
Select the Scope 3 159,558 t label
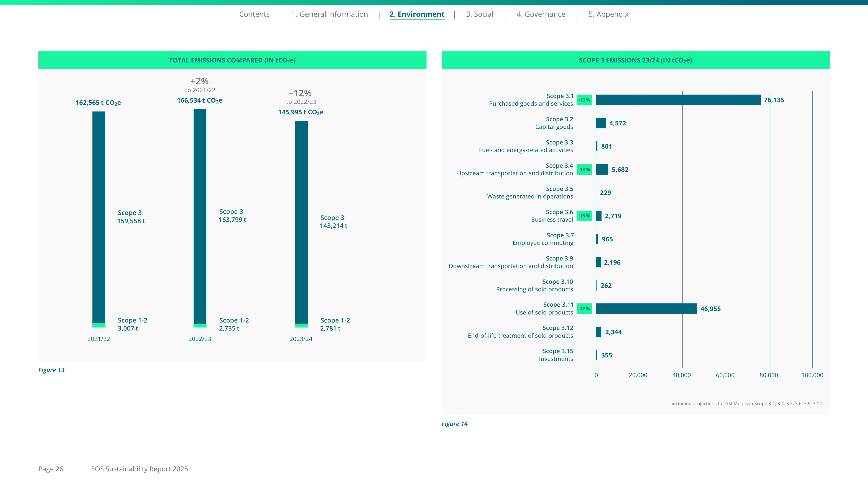(x=131, y=217)
